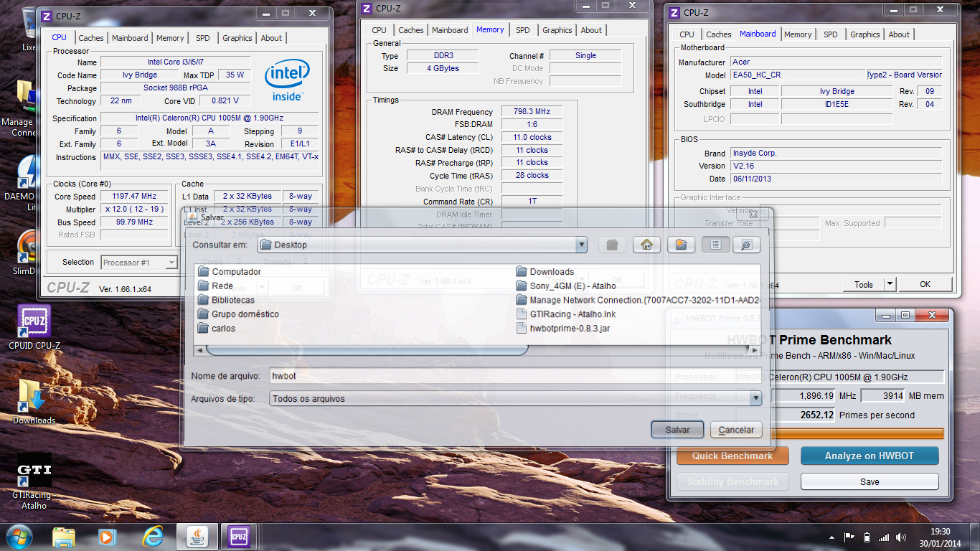Click the volume speaker tray icon

click(900, 537)
